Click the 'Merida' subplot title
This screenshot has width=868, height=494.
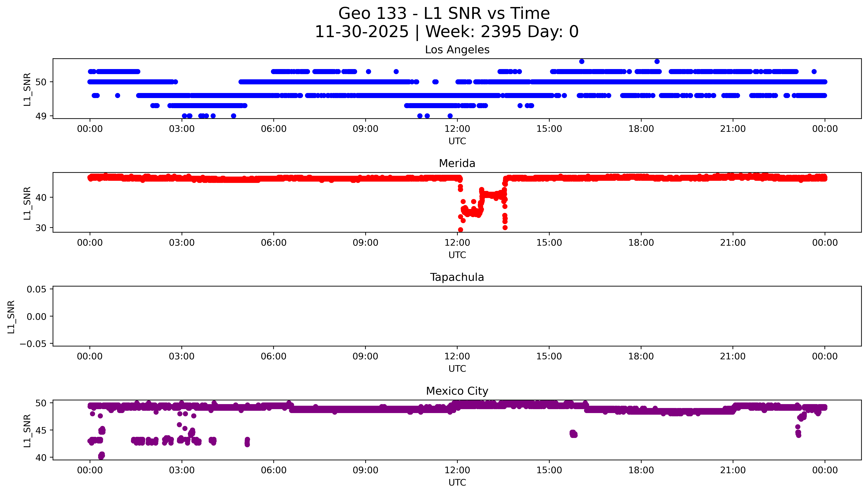coord(457,163)
